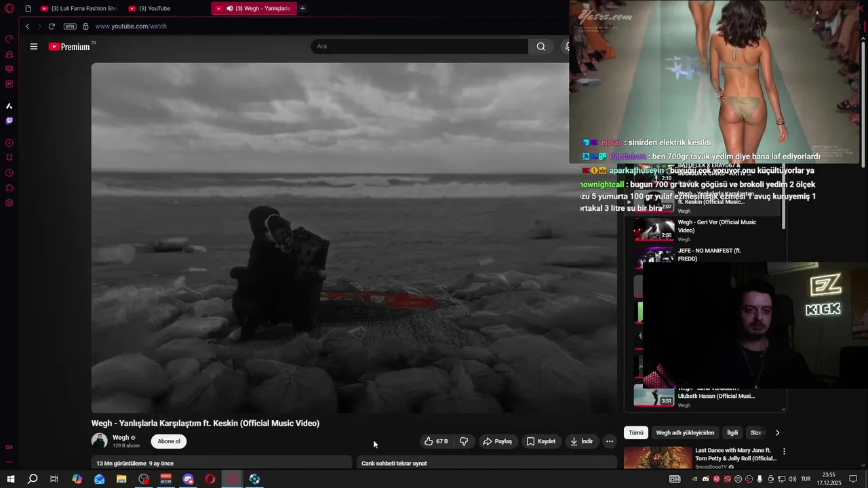The image size is (868, 488).
Task: Open Wegh channel avatar
Action: tap(100, 441)
